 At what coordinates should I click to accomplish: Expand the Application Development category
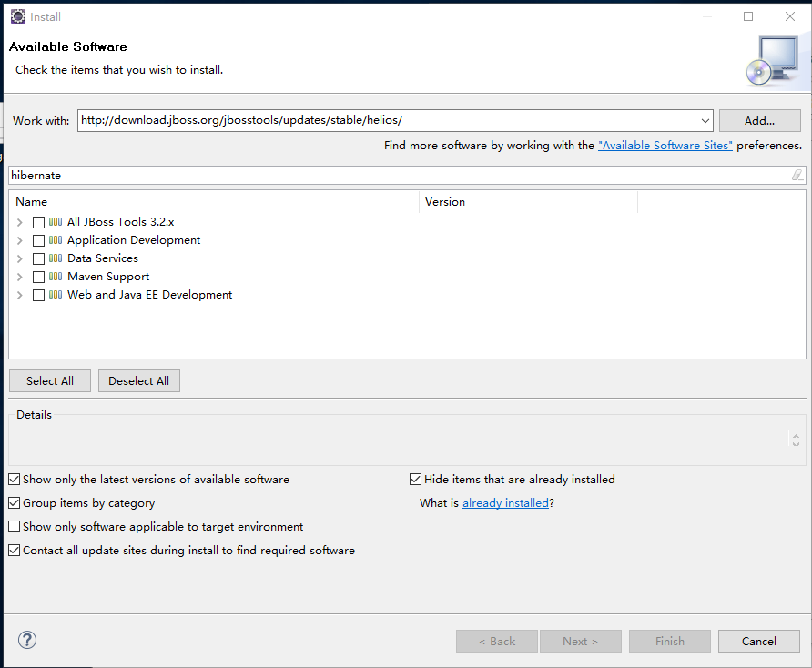(20, 240)
